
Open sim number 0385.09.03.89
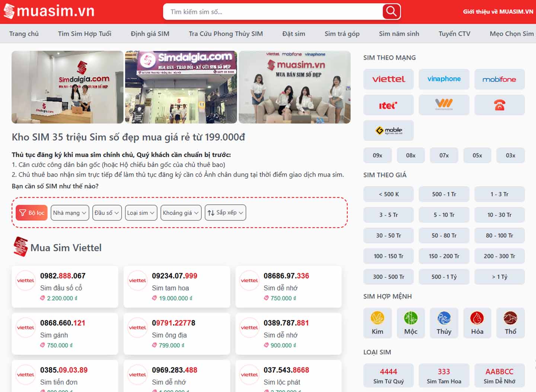(64, 370)
